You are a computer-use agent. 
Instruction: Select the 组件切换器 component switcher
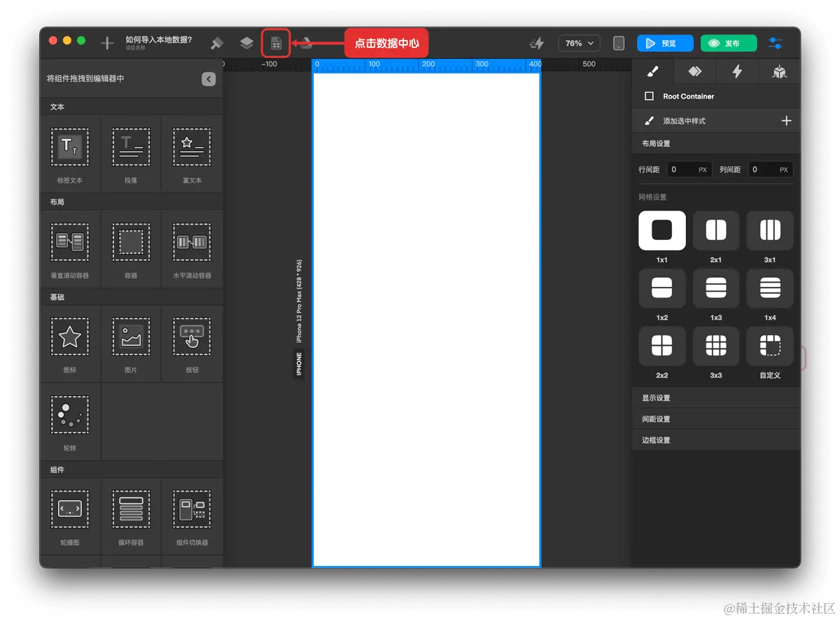(x=192, y=516)
